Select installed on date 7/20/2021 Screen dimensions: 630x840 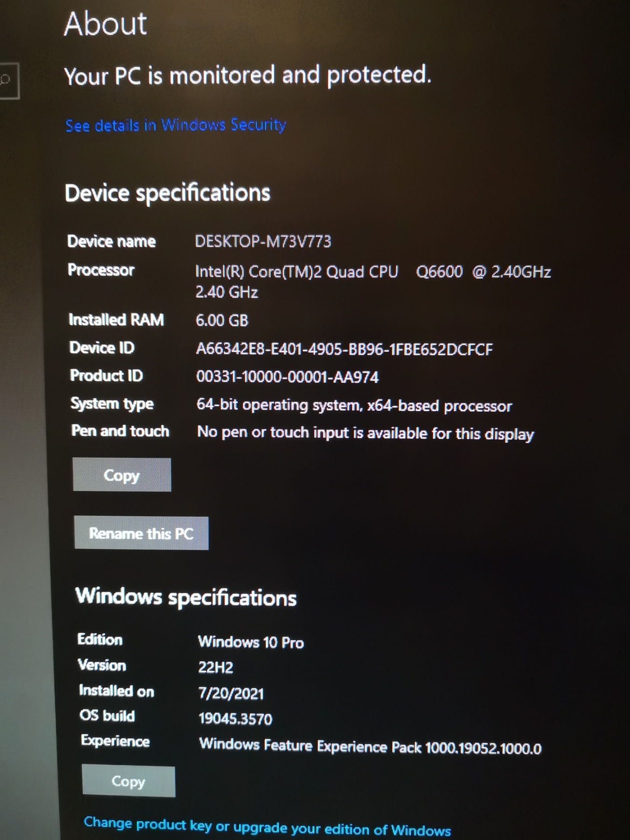(x=231, y=693)
